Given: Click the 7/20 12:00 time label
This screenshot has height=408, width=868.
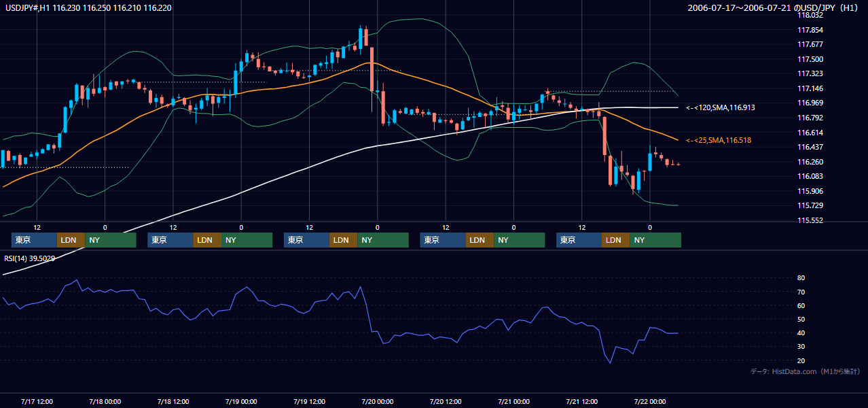Looking at the screenshot, I should click(x=446, y=401).
